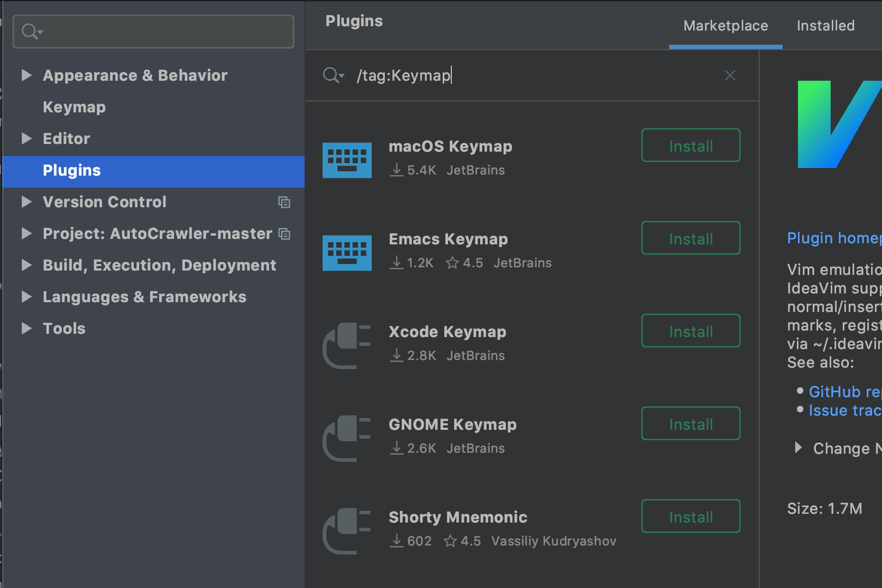The height and width of the screenshot is (588, 882).
Task: Click Version Control project-level copy icon
Action: 284,202
